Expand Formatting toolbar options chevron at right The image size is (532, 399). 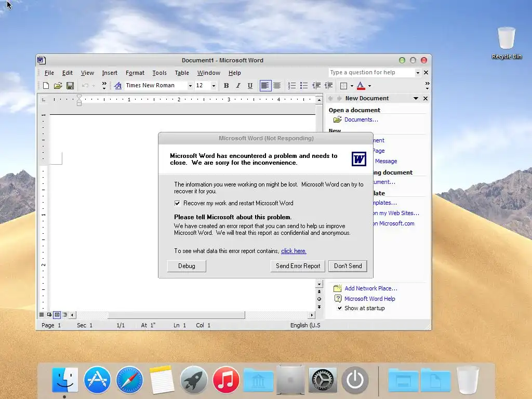pyautogui.click(x=427, y=86)
